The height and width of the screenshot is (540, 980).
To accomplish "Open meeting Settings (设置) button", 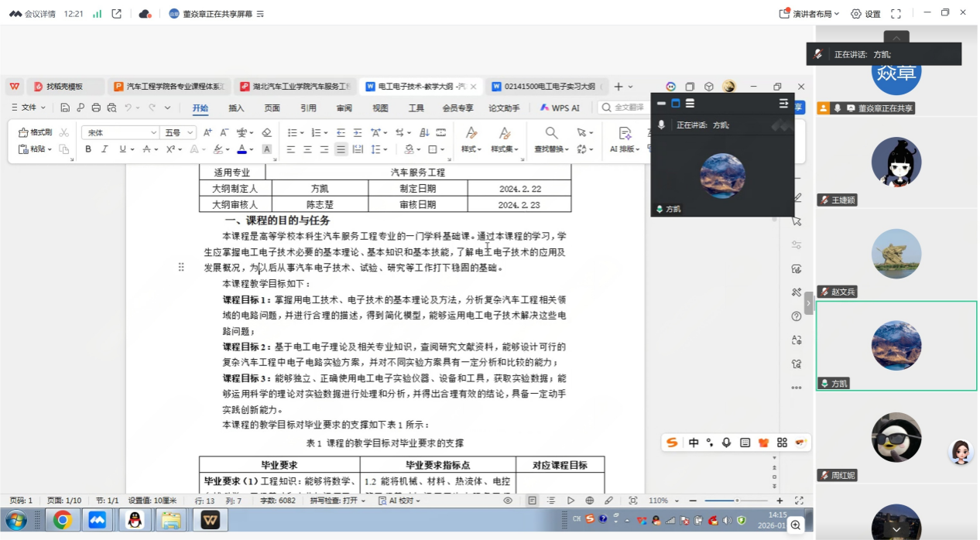I will [866, 14].
